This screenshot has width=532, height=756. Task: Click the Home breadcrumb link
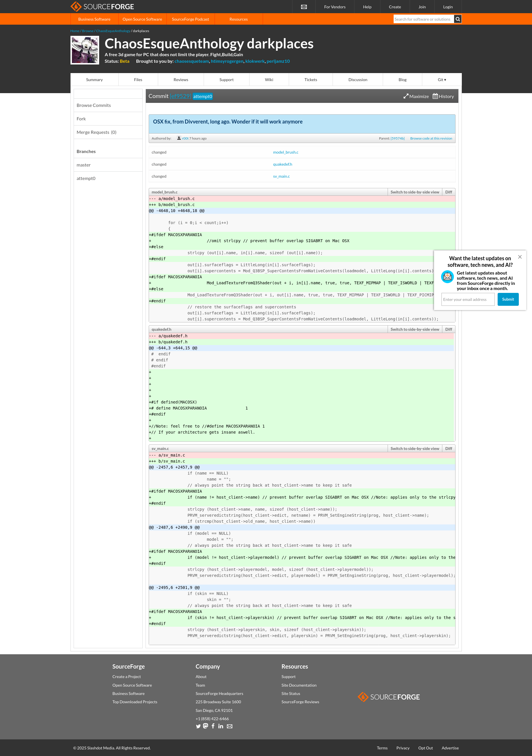75,31
